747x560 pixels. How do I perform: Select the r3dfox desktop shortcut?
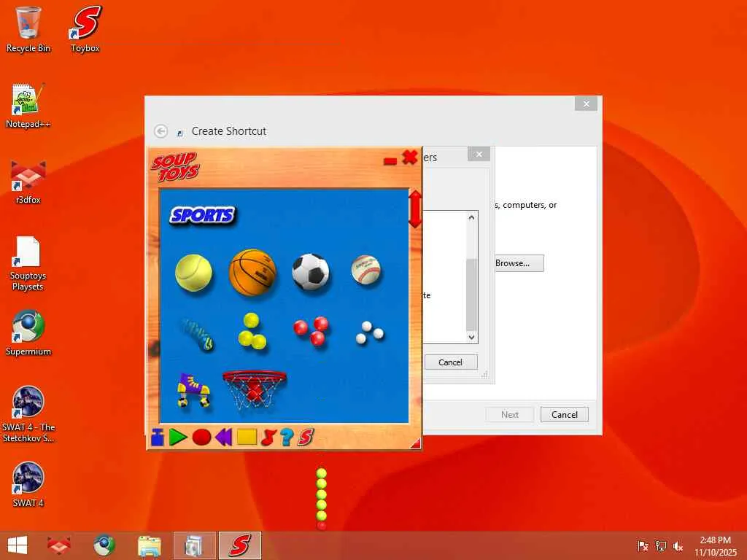pos(28,182)
